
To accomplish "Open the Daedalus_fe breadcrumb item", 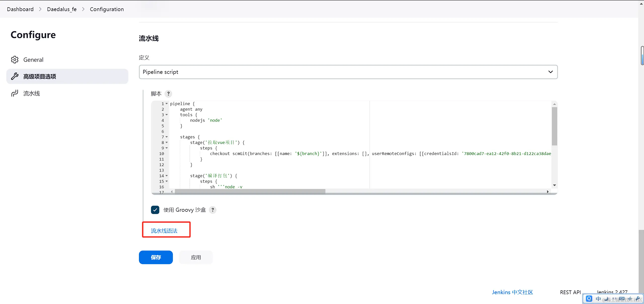I will tap(62, 9).
